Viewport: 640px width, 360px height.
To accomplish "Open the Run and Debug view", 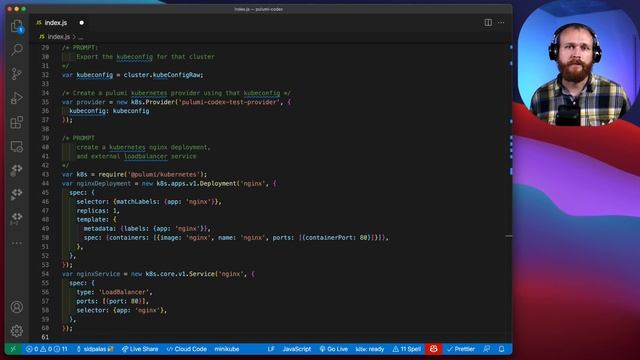I will point(17,98).
